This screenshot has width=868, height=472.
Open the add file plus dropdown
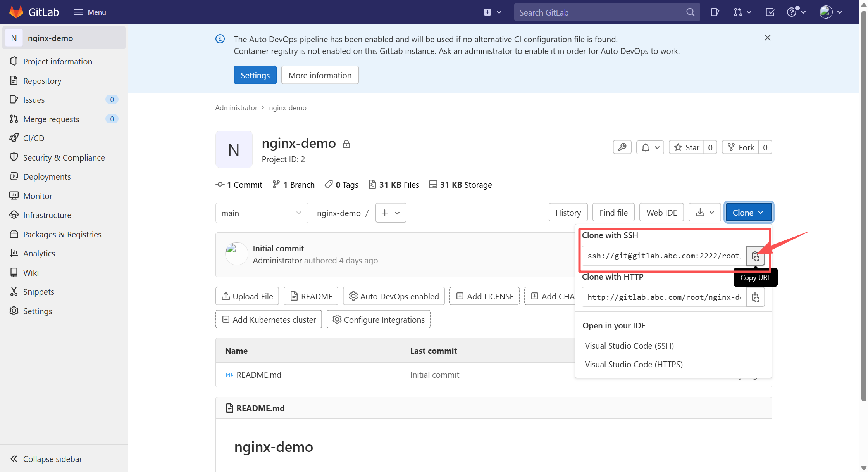click(391, 213)
